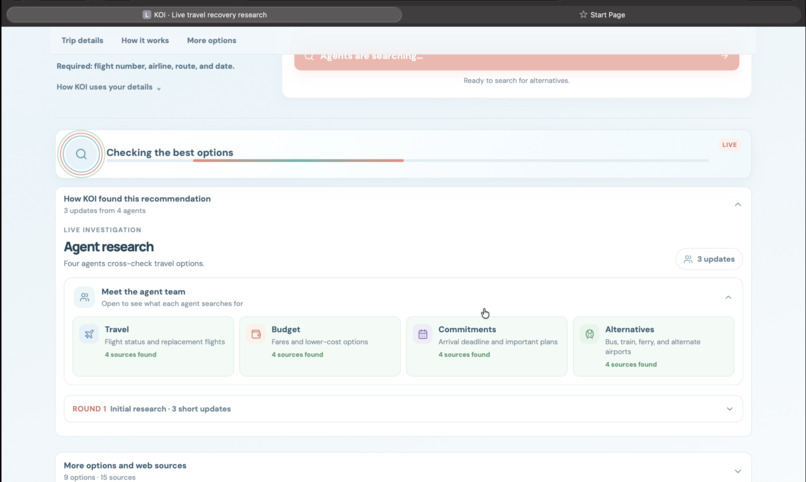Click the 9 options · 15 sources text
The width and height of the screenshot is (806, 482).
tap(100, 477)
